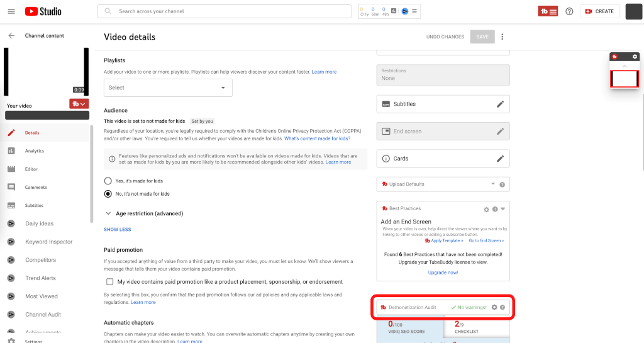Screen dimensions: 644x343
Task: Open the hamburger navigation menu
Action: [11, 11]
